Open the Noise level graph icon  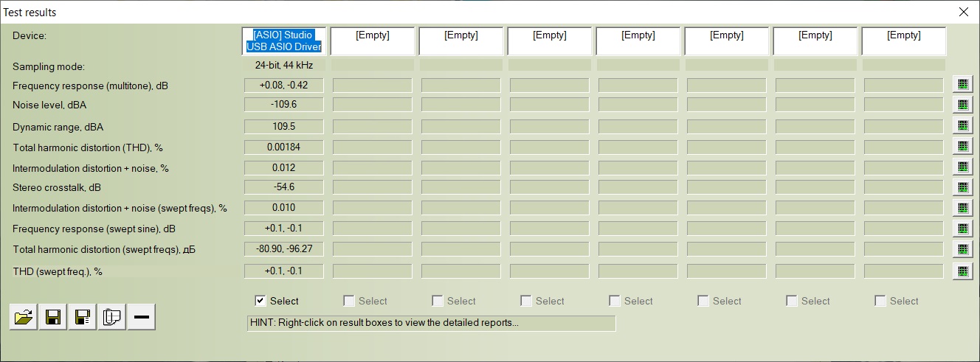click(x=962, y=105)
